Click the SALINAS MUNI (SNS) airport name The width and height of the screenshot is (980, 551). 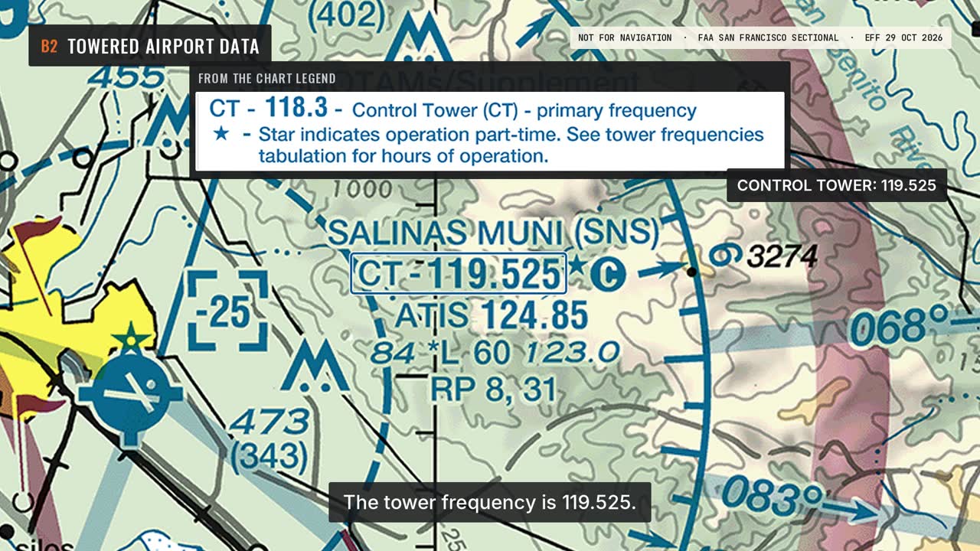click(493, 233)
